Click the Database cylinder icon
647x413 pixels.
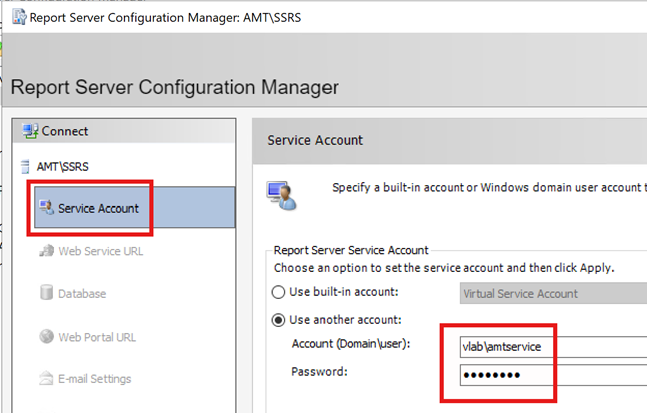(x=46, y=292)
